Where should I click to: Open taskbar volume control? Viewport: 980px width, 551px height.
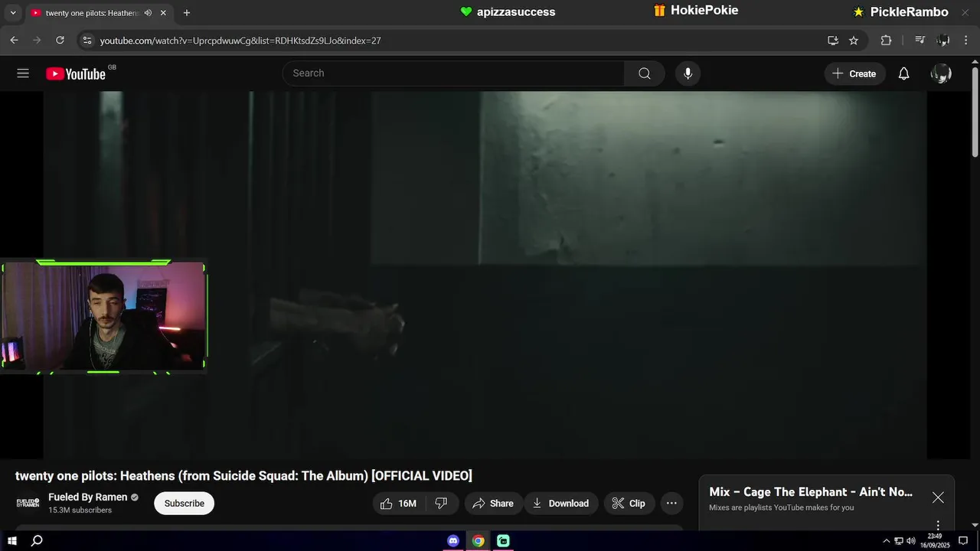pos(911,541)
